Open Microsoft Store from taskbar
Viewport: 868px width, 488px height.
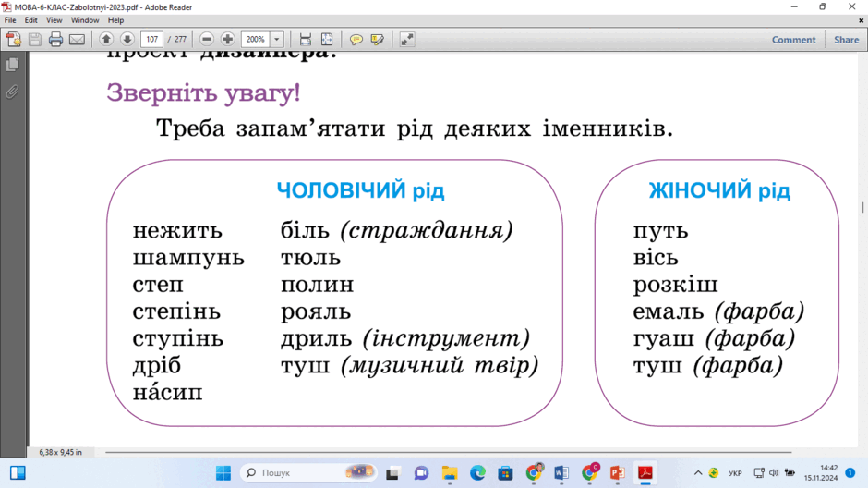point(505,473)
